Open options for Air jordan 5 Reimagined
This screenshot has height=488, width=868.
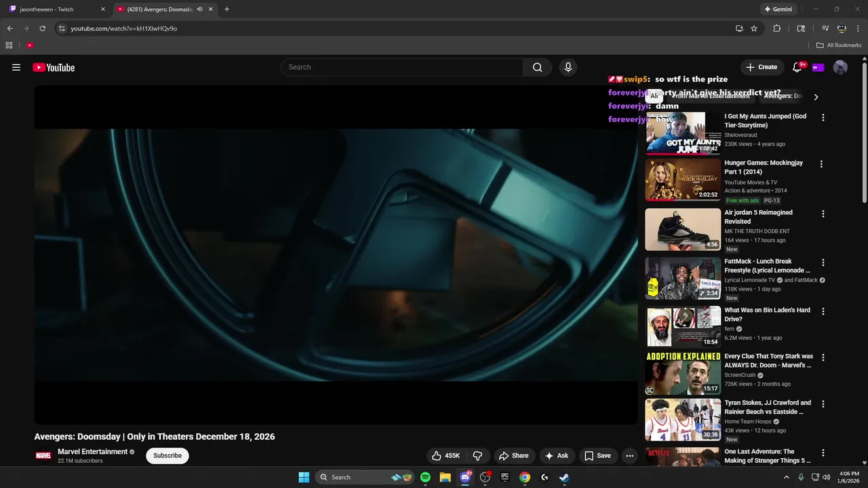(823, 213)
